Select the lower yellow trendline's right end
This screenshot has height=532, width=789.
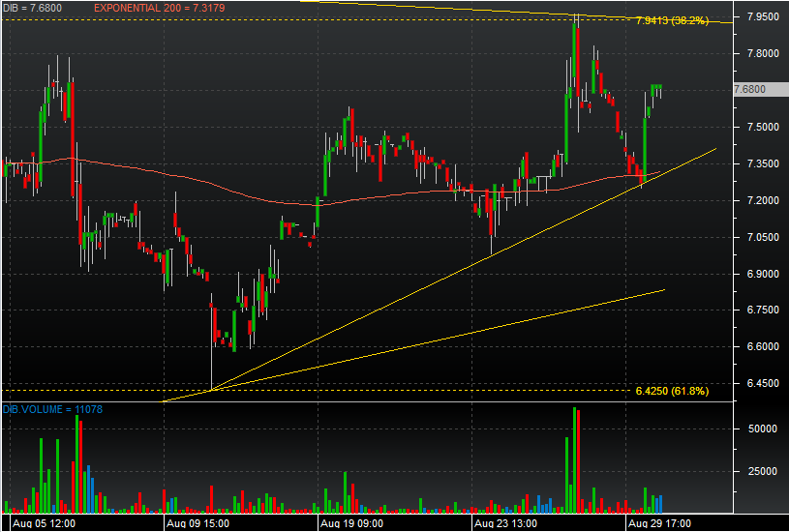click(663, 290)
